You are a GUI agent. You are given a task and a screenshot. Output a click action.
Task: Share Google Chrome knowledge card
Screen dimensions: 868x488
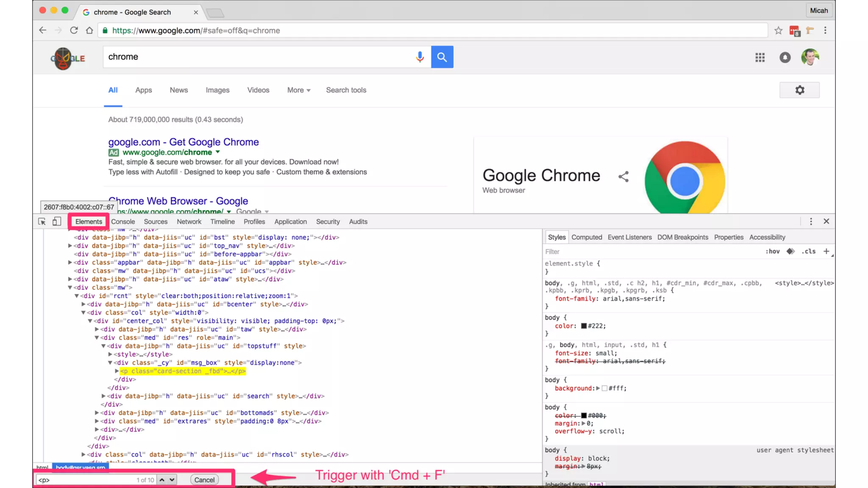(623, 177)
